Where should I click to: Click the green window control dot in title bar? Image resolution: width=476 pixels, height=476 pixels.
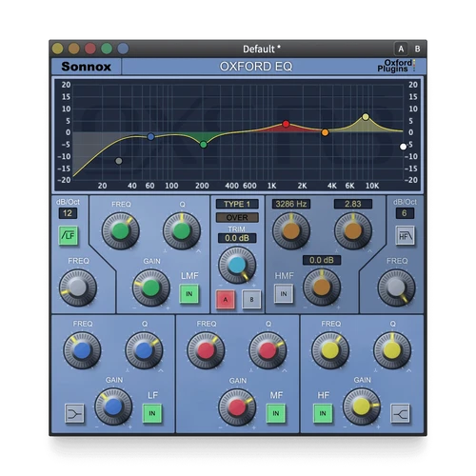107,49
